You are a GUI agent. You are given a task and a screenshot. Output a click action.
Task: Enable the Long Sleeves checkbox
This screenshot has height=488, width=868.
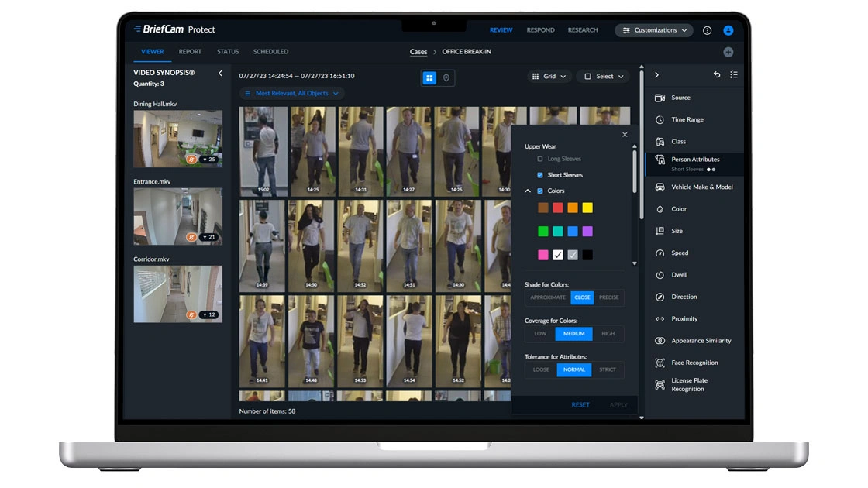click(x=540, y=160)
